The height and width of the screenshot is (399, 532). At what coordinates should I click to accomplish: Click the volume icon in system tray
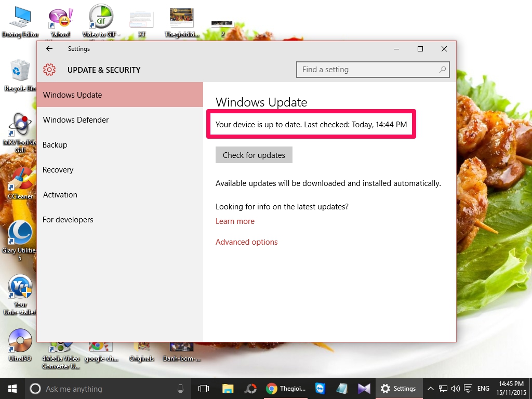[455, 388]
